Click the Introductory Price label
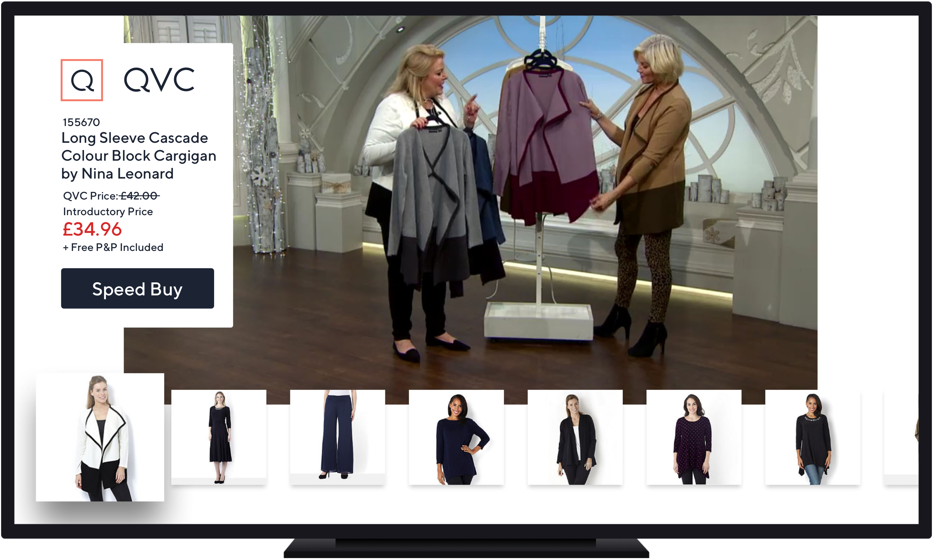Image resolution: width=933 pixels, height=560 pixels. click(x=108, y=212)
